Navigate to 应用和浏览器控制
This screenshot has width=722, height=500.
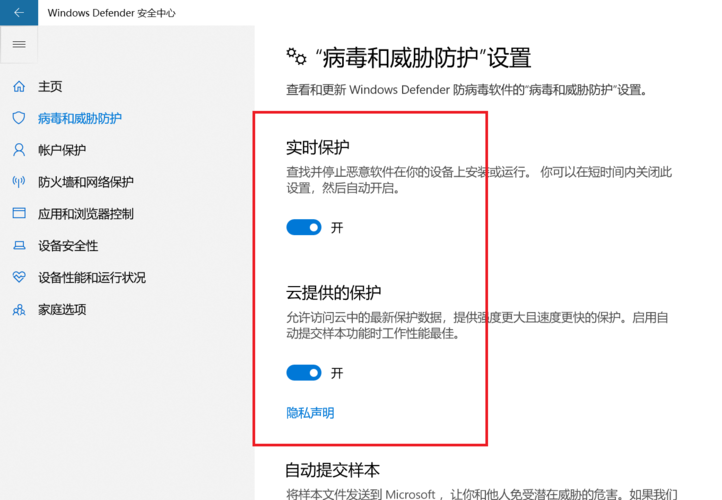[86, 214]
